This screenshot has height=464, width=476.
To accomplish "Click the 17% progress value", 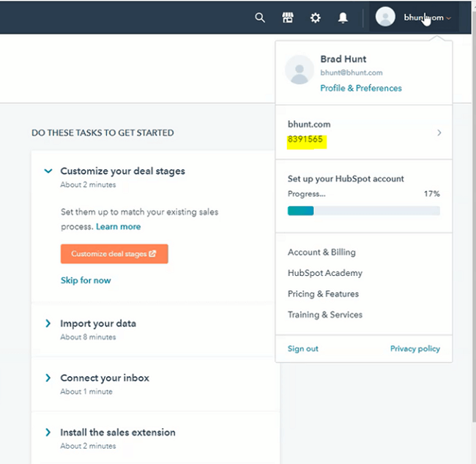I will [x=431, y=194].
